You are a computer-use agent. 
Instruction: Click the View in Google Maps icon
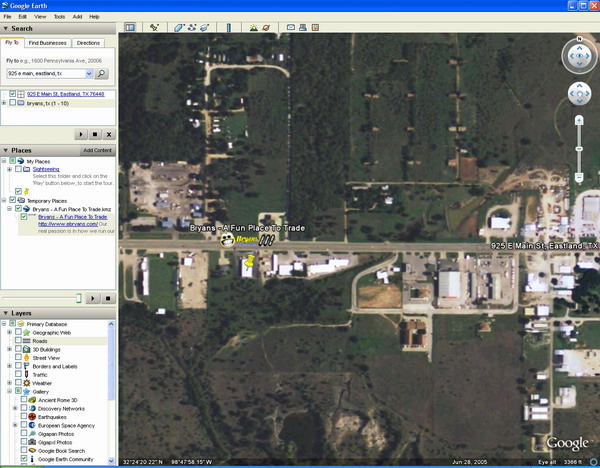[x=315, y=28]
